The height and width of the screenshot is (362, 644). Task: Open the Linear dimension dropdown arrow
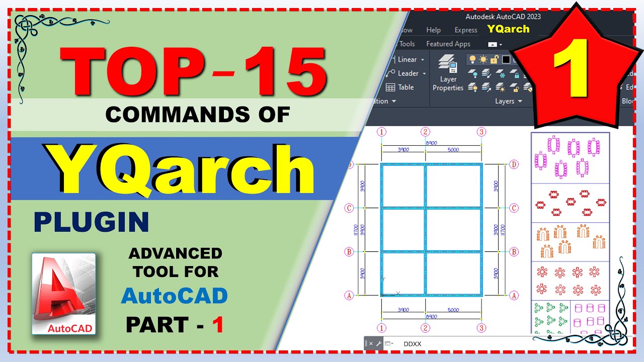(x=423, y=60)
